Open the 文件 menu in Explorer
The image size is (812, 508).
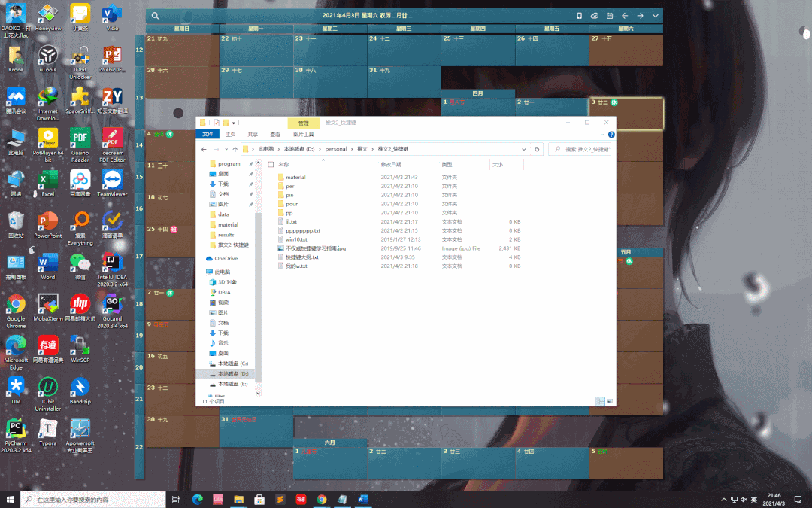pos(206,135)
